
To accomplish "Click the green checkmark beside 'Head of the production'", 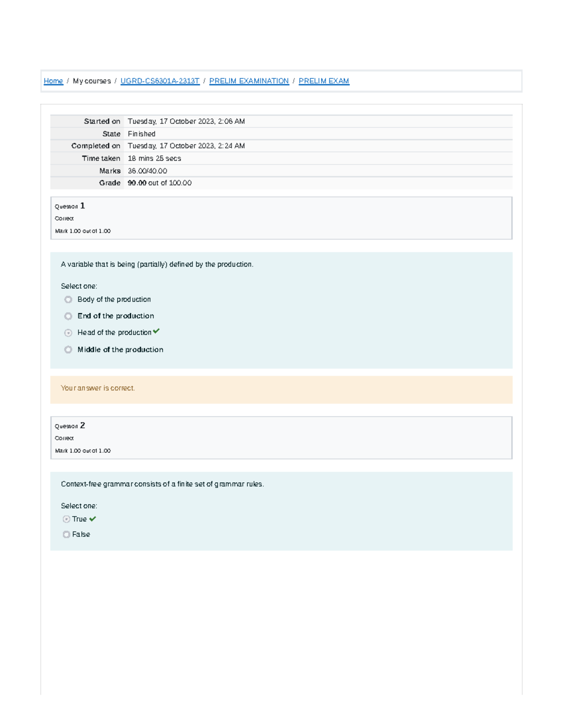I will click(x=156, y=331).
